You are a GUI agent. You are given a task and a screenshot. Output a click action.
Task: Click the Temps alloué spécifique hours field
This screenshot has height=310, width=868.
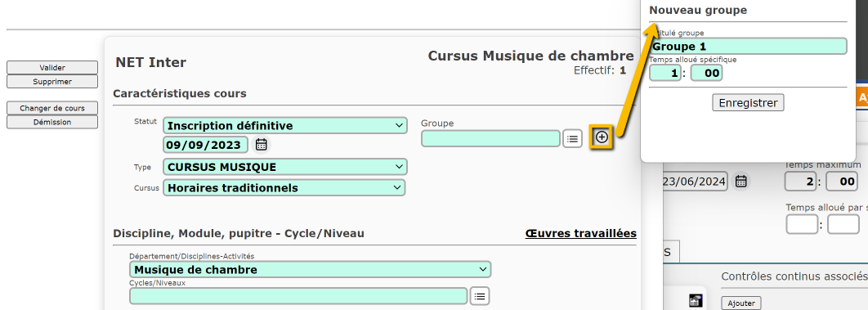pos(664,73)
